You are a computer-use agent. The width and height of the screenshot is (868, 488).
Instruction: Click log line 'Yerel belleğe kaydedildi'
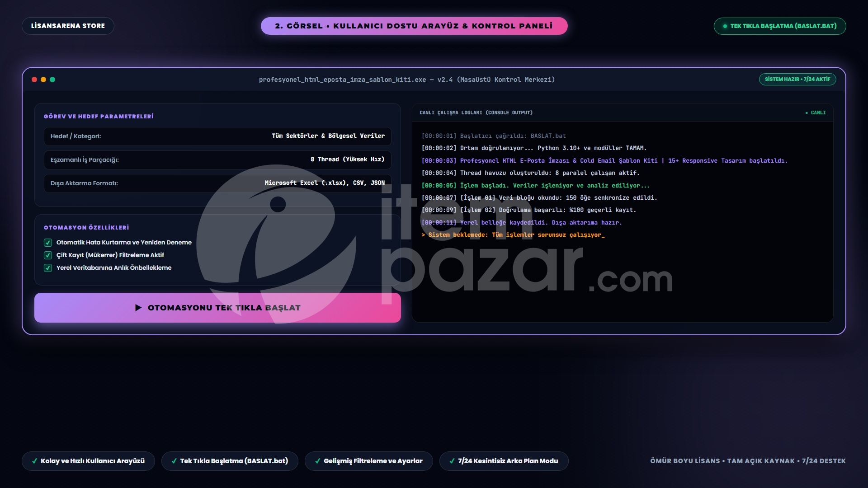[522, 223]
